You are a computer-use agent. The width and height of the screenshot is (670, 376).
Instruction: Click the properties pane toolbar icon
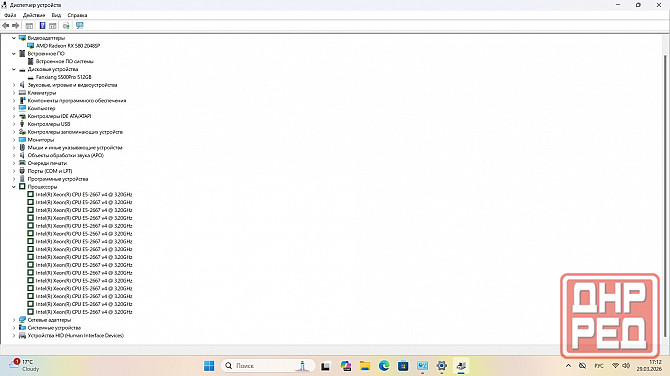[x=53, y=26]
